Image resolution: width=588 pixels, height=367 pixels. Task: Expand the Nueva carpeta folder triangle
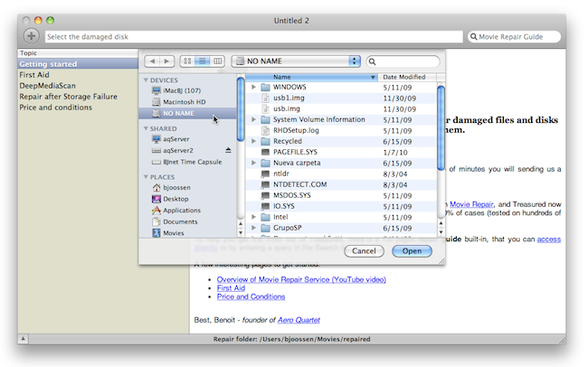[x=254, y=163]
